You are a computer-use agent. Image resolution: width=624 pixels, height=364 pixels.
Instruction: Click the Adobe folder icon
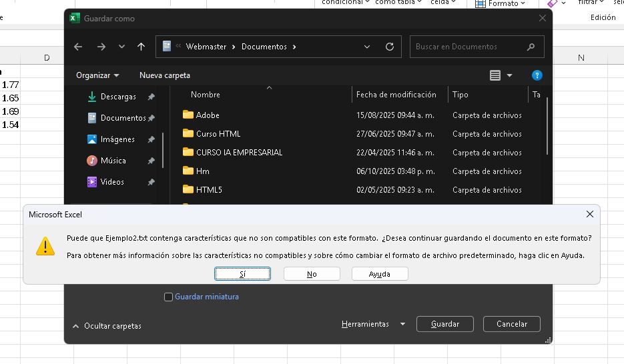tap(188, 115)
